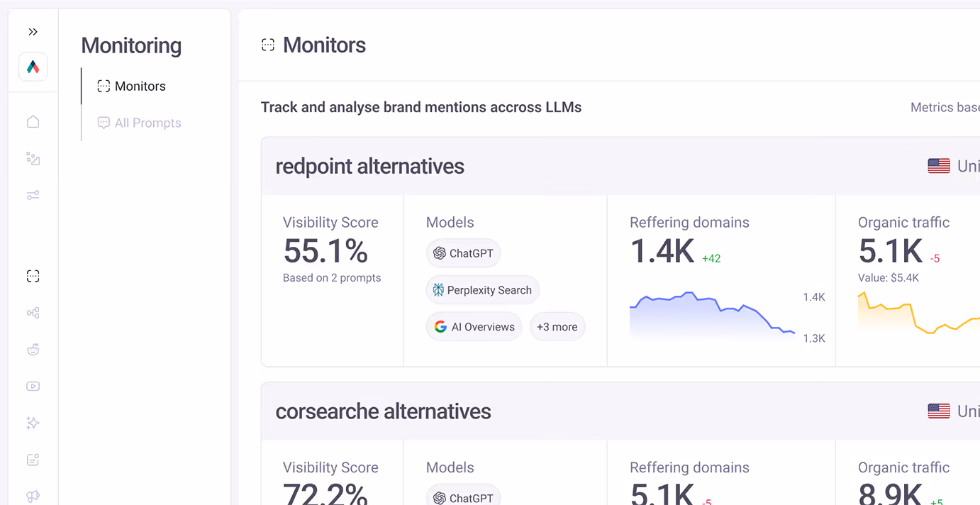Select the Monitoring scan icon in sidebar

33,276
